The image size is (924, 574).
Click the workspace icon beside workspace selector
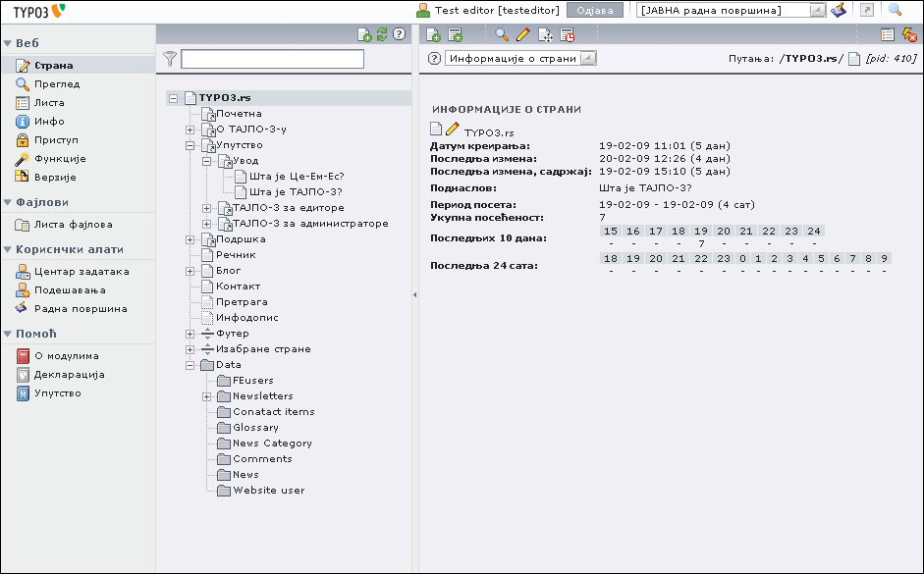[839, 10]
